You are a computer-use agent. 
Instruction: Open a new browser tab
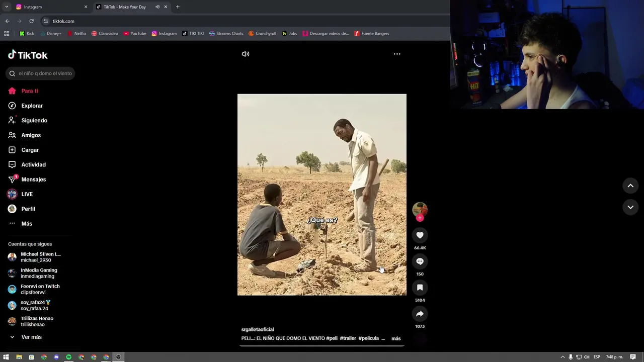(x=178, y=7)
